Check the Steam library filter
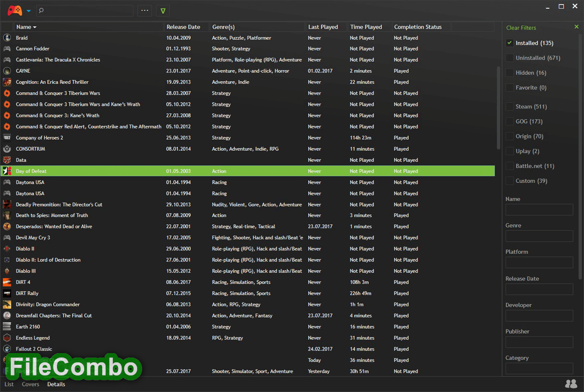Viewport: 584px width, 392px height. click(510, 107)
